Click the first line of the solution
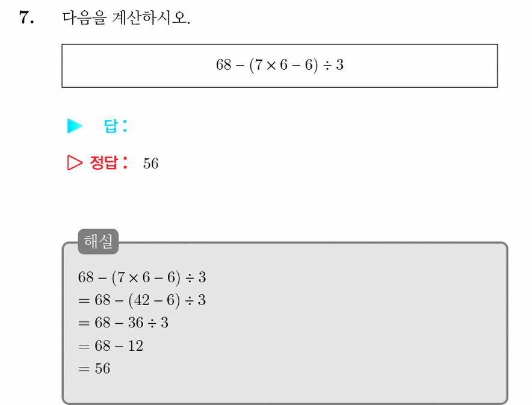532x405 pixels. pos(142,277)
